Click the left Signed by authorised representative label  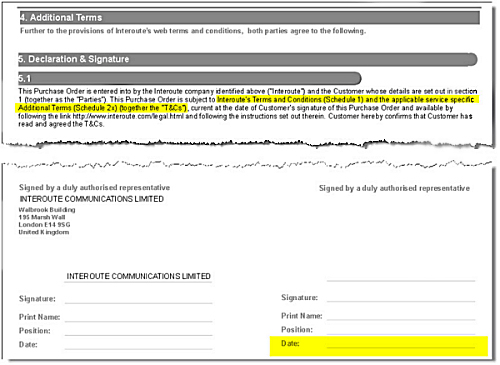(94, 187)
